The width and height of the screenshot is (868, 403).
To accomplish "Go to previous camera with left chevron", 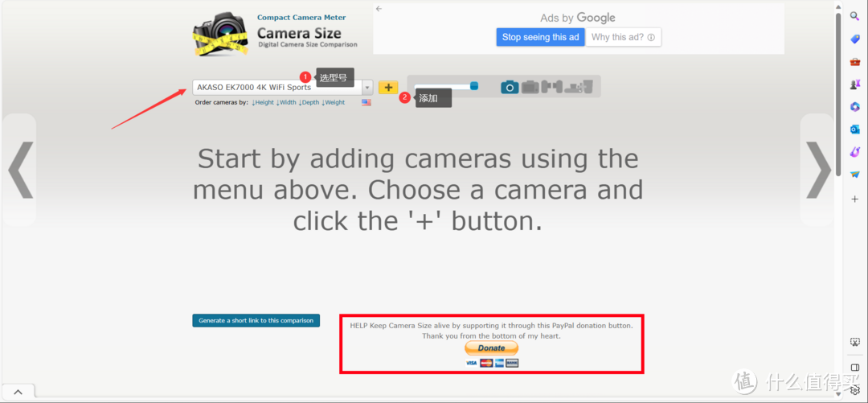I will (20, 170).
